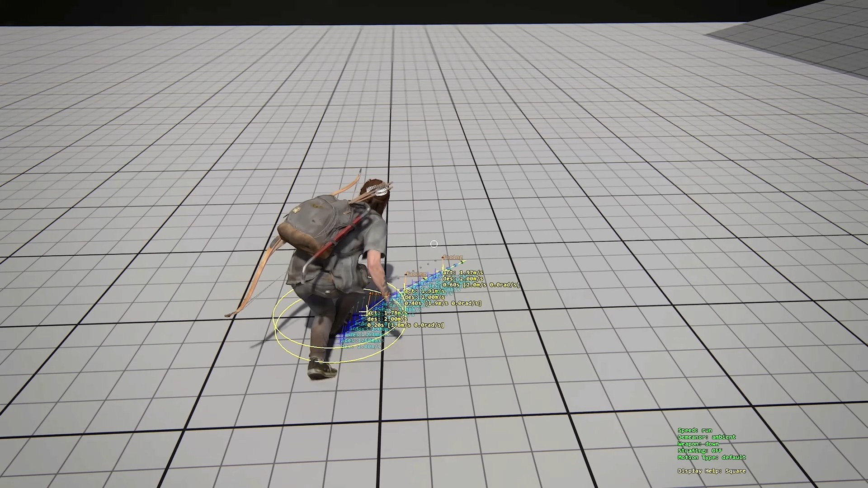Toggle the 'Speed: run' mode
The height and width of the screenshot is (488, 868).
point(694,430)
